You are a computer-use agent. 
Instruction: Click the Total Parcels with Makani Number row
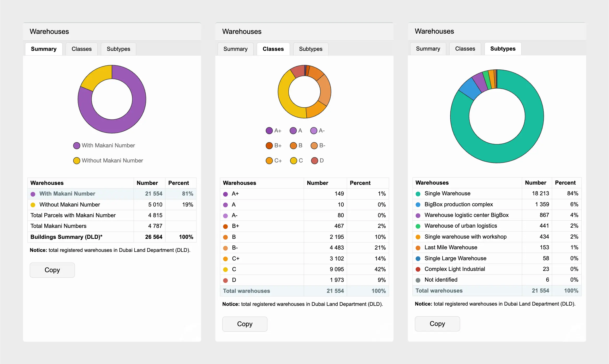[x=112, y=215]
